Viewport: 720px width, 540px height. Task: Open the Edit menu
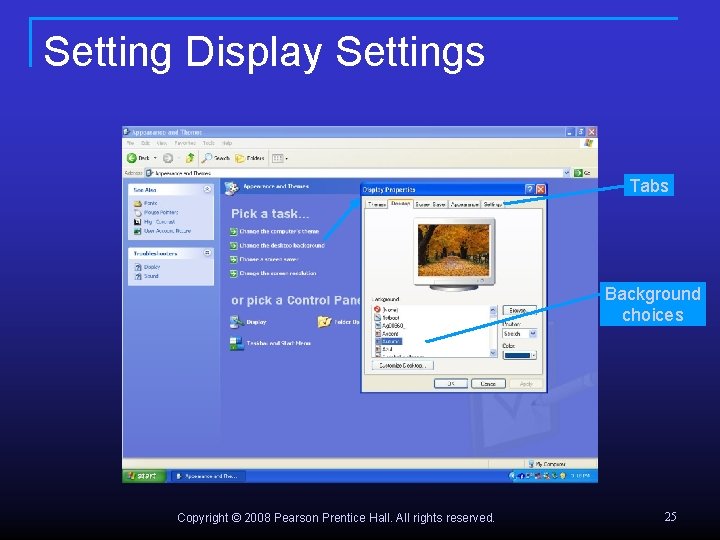[146, 143]
